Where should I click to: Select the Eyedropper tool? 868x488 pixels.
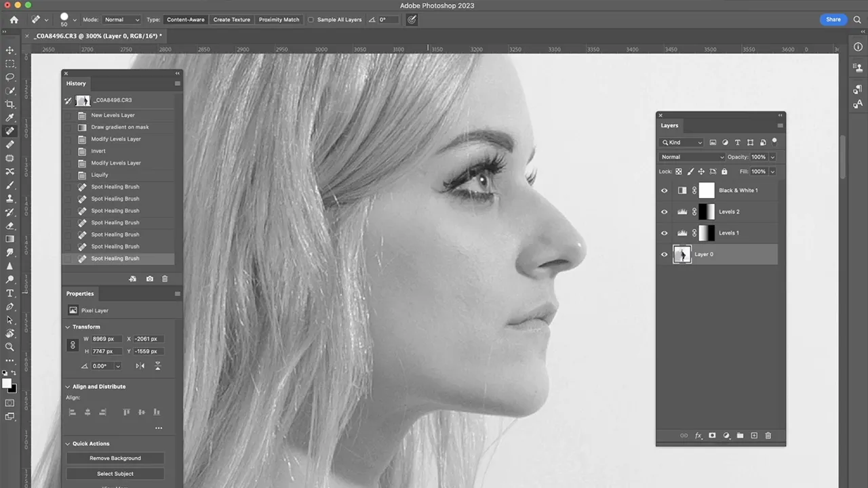(x=9, y=118)
